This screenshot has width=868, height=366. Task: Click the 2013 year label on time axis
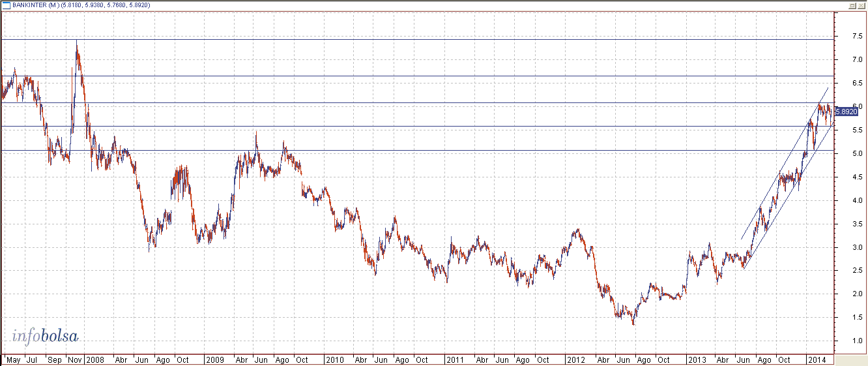(697, 359)
